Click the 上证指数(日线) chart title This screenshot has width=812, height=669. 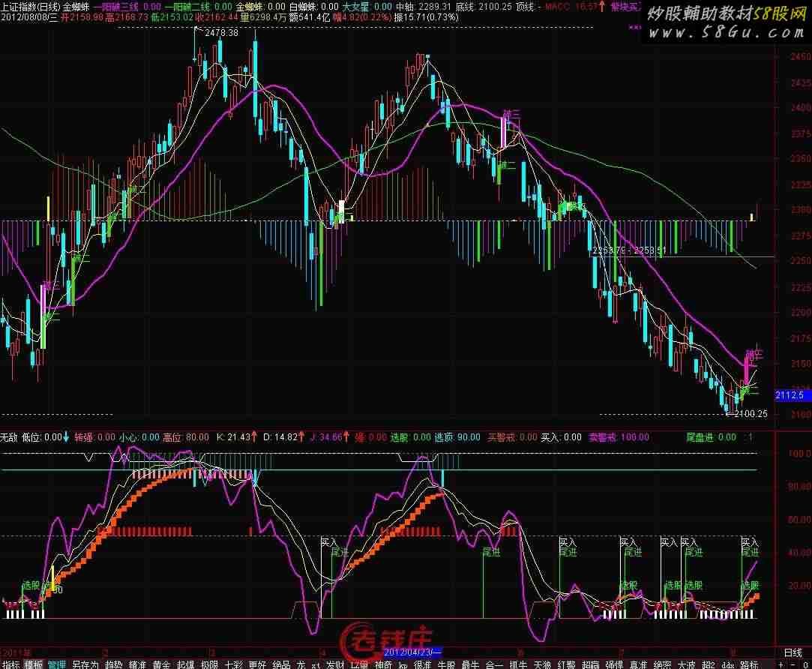tap(31, 7)
